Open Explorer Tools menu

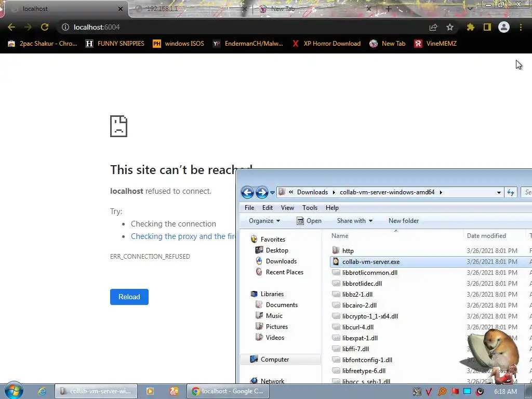tap(310, 208)
